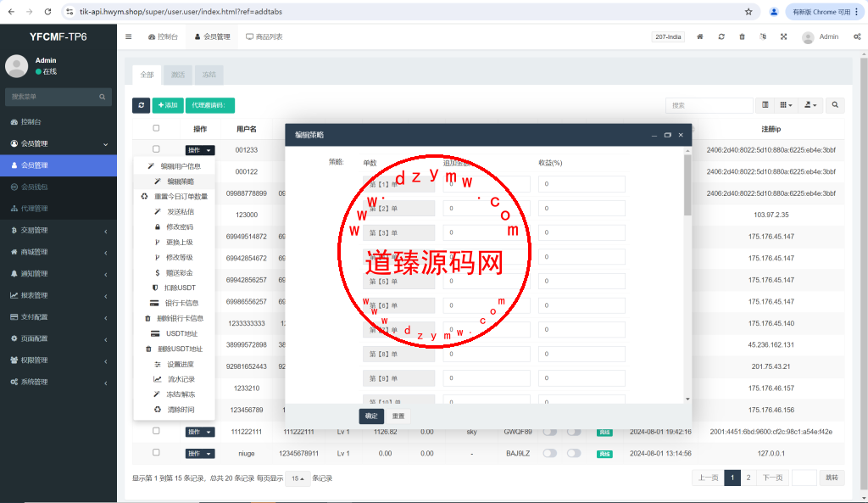Choose 重置今日订单数量 menu entry
868x503 pixels.
[x=175, y=197]
